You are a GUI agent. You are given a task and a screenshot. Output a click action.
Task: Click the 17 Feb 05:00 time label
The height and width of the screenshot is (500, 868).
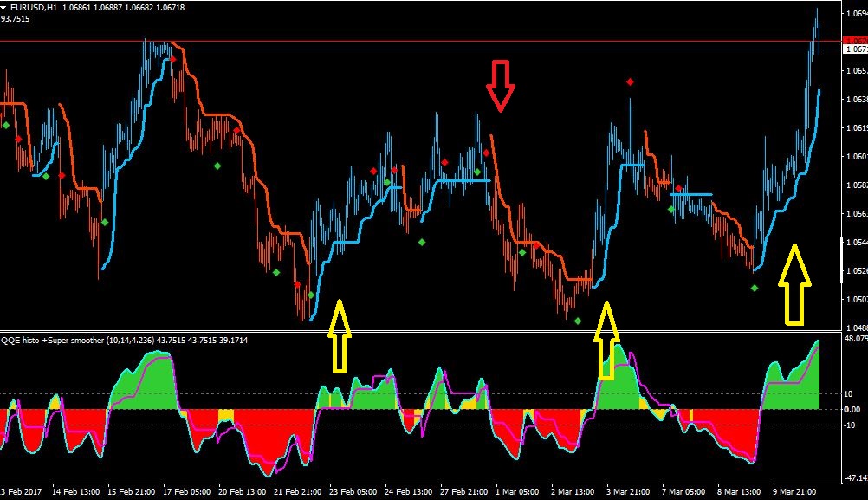pos(186,491)
